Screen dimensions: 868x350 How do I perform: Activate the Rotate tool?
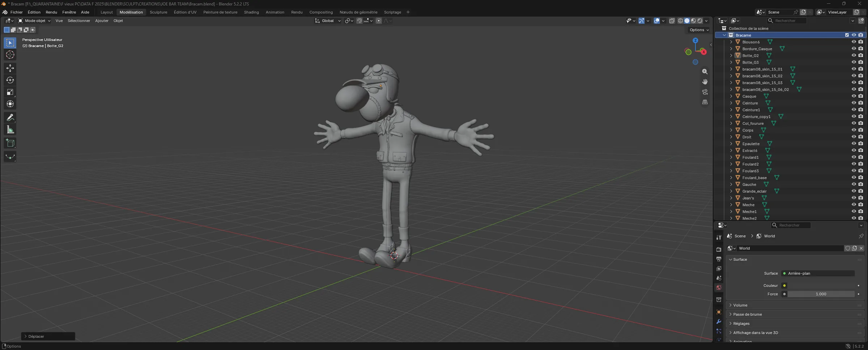pyautogui.click(x=10, y=80)
